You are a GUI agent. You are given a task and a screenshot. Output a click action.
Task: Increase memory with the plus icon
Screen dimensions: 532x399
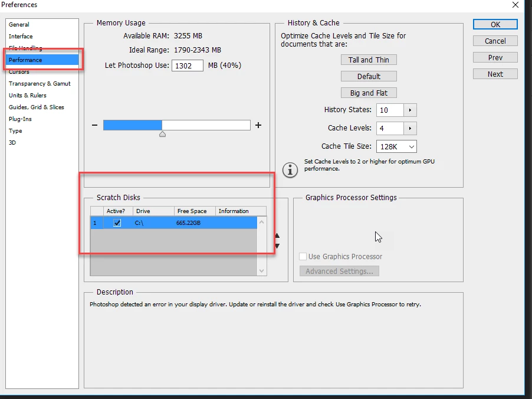coord(258,125)
